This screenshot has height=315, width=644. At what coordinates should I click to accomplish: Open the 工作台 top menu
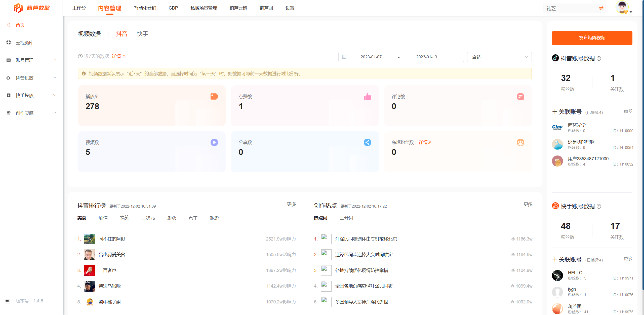click(79, 8)
